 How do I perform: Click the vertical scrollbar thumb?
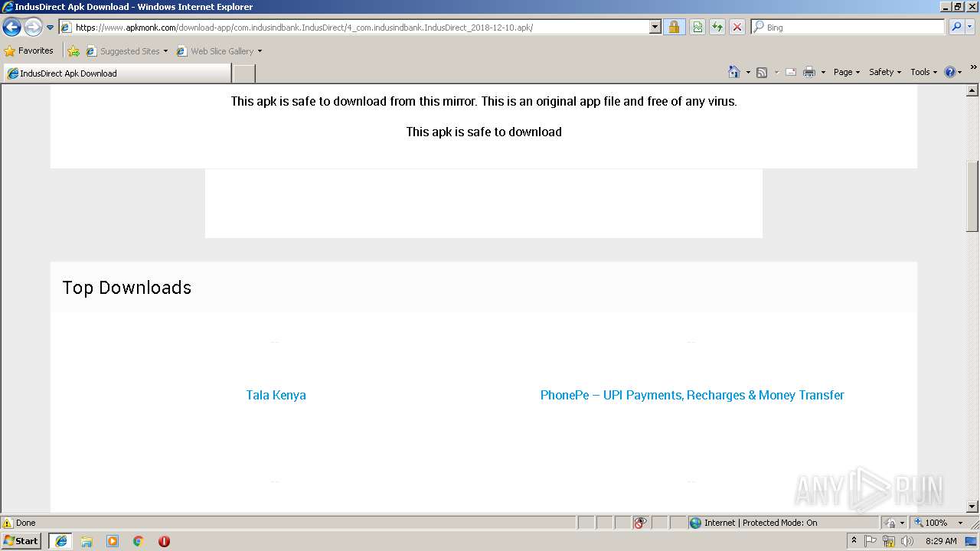tap(972, 196)
